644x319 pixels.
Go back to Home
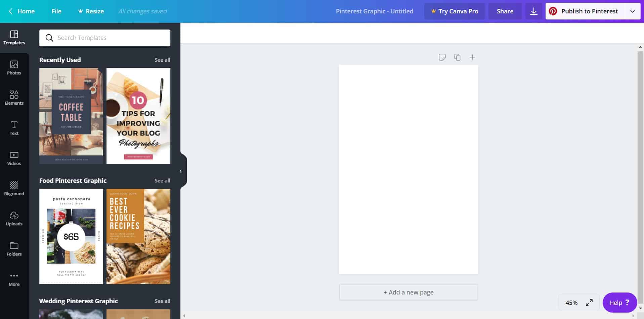pos(22,11)
